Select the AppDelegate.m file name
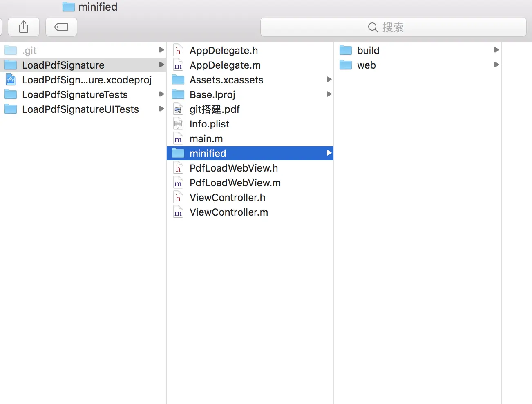This screenshot has height=404, width=532. tap(225, 65)
